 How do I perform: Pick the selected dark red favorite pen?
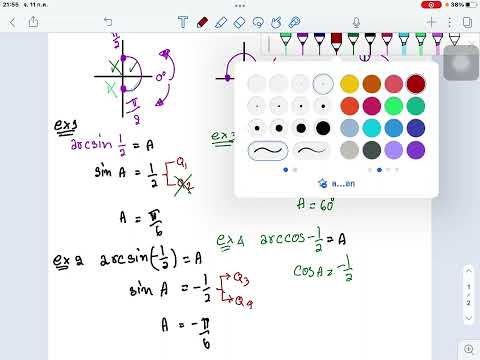336,43
